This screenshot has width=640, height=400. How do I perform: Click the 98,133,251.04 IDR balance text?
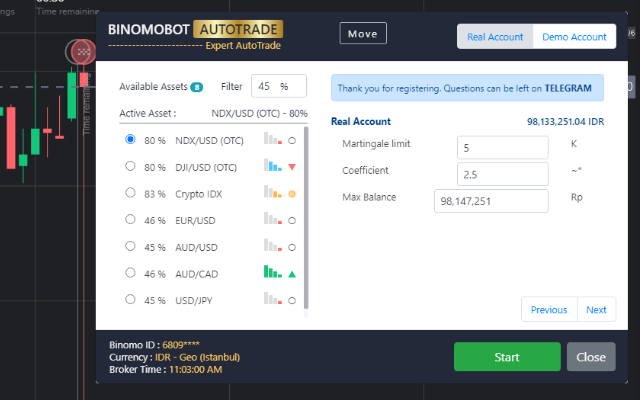click(x=565, y=122)
